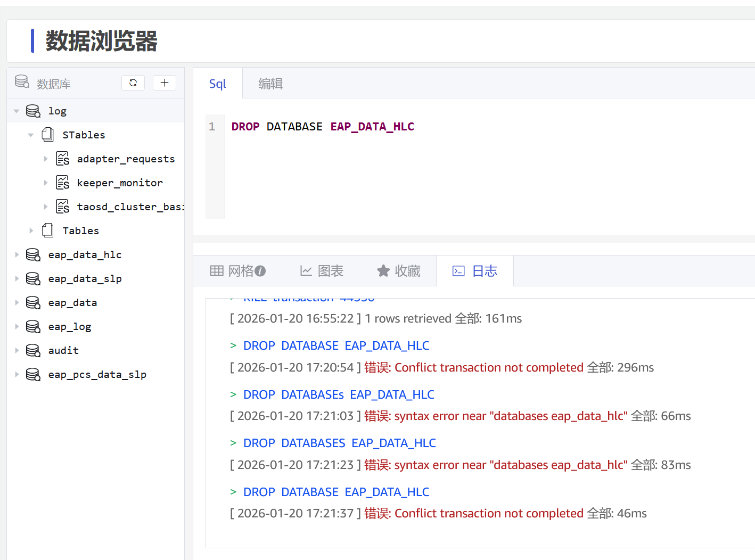Click the STables folder icon
The height and width of the screenshot is (560, 755).
[x=48, y=135]
